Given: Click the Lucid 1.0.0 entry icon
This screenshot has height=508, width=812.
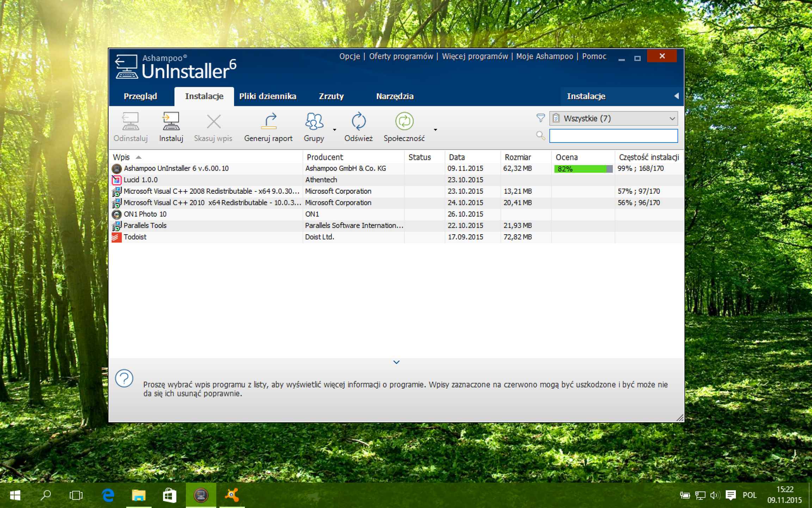Looking at the screenshot, I should click(x=117, y=180).
